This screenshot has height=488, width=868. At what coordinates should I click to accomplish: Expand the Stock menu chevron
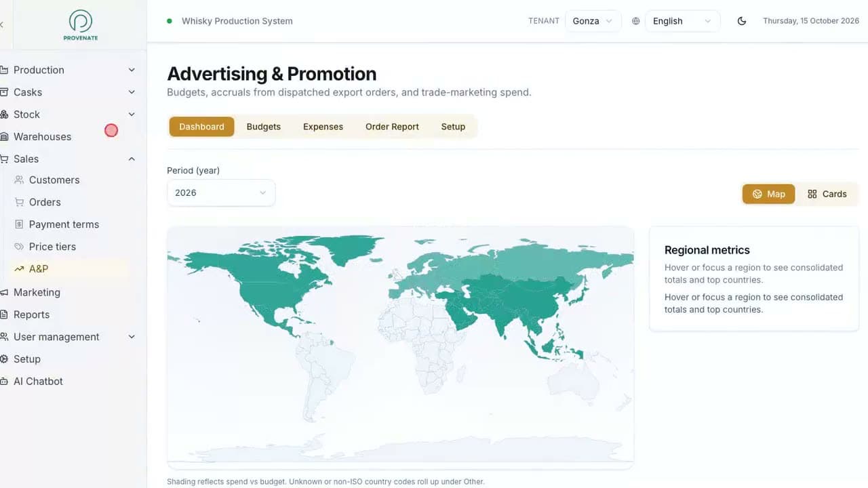(132, 115)
